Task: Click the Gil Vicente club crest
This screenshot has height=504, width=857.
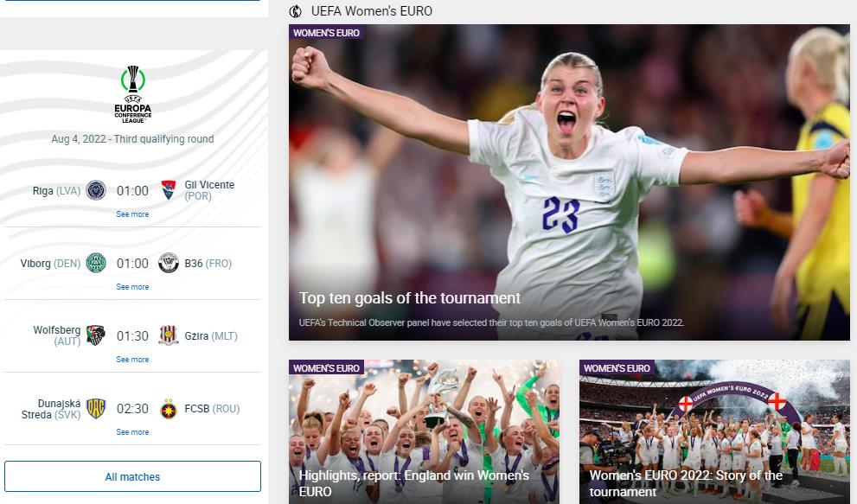Action: pos(169,190)
